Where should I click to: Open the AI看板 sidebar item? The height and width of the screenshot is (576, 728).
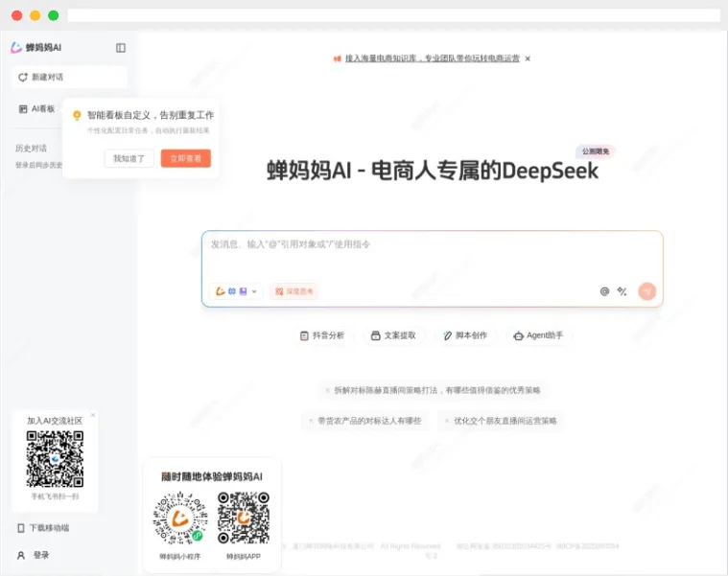tap(36, 109)
